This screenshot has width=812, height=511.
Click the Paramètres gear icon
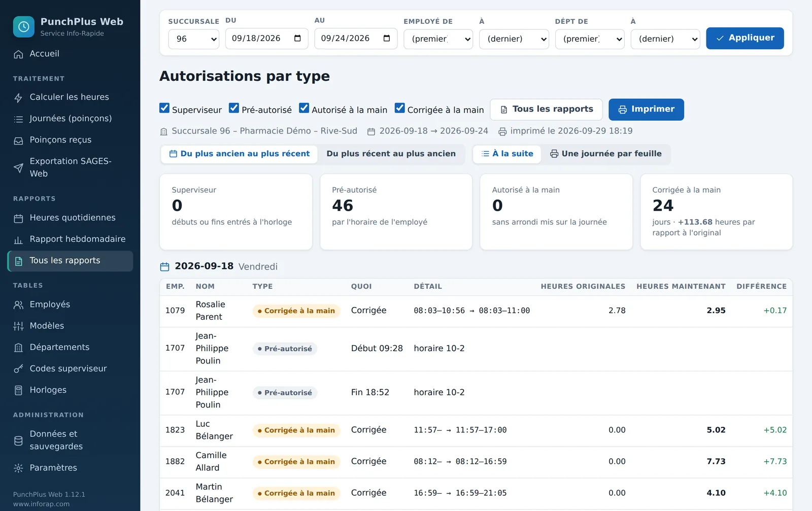(18, 468)
